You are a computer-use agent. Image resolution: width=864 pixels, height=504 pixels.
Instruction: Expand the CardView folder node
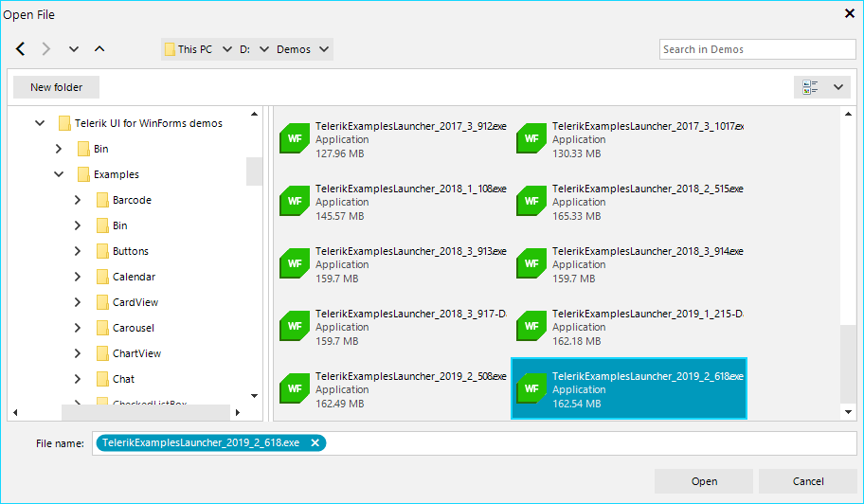pyautogui.click(x=77, y=302)
